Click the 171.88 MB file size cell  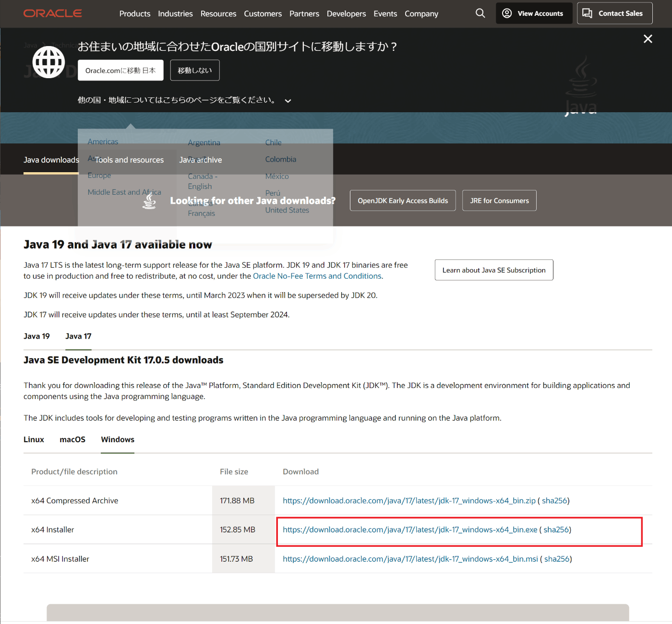[x=243, y=500]
